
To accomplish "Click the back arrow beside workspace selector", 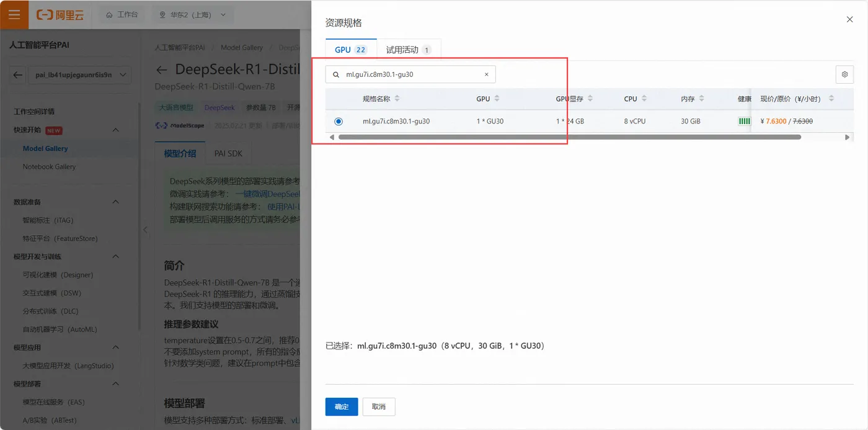I will click(x=18, y=74).
